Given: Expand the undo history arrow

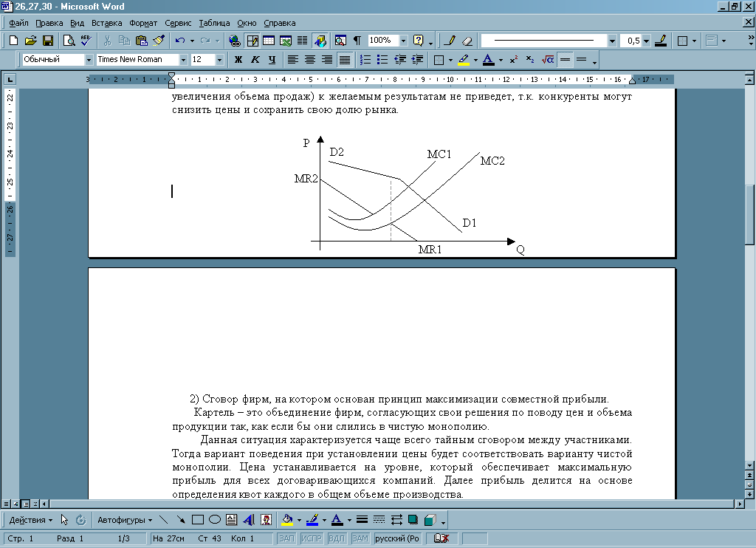Looking at the screenshot, I should (192, 41).
